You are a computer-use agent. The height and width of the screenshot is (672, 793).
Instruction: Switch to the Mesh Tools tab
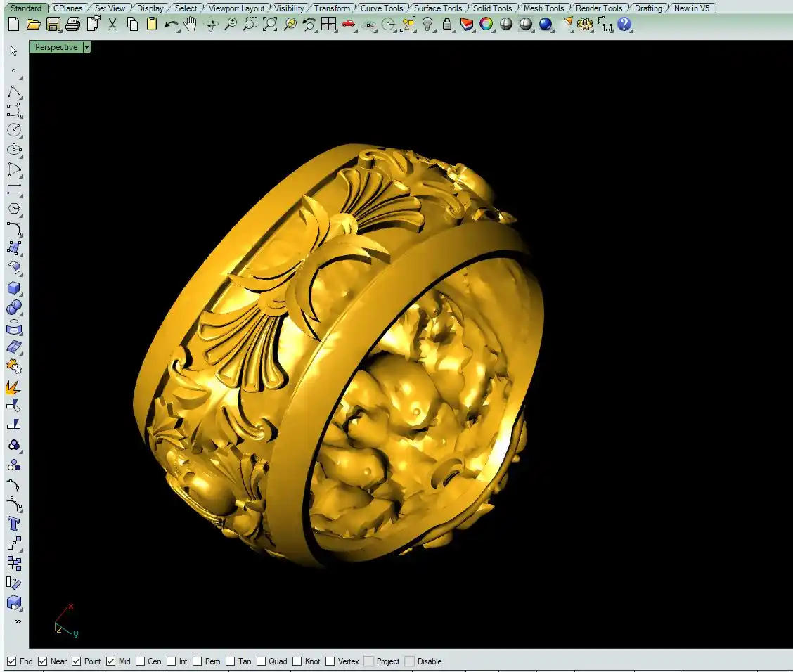[543, 8]
